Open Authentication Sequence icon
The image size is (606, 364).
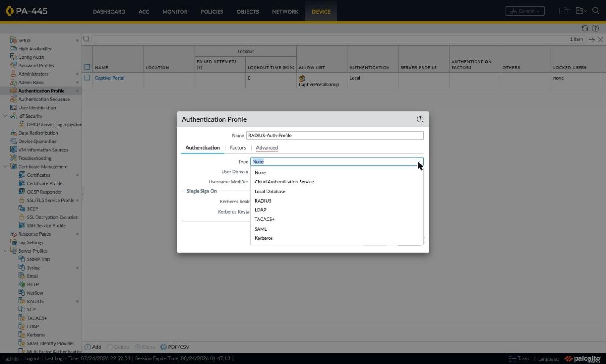[x=13, y=99]
